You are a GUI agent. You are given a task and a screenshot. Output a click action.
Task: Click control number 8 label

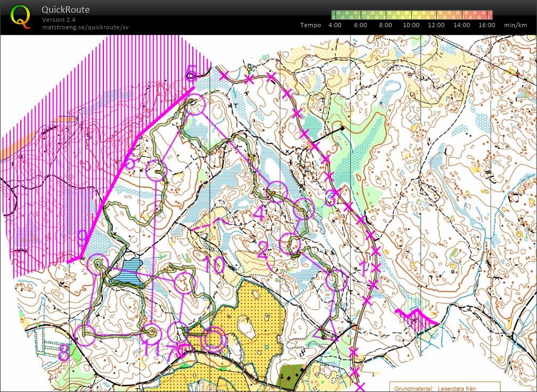pyautogui.click(x=64, y=352)
